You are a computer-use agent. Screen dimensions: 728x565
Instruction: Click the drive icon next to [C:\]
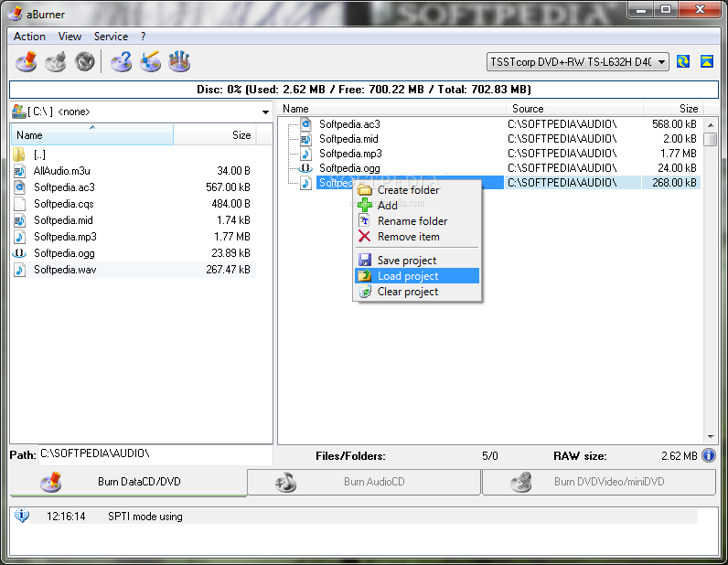click(x=19, y=112)
